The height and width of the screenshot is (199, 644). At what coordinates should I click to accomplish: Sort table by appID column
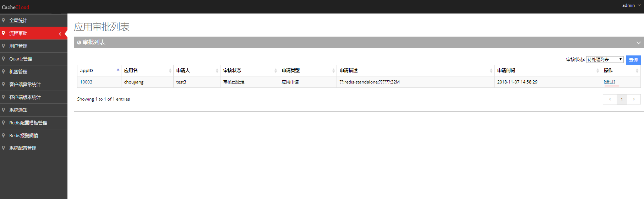point(99,70)
